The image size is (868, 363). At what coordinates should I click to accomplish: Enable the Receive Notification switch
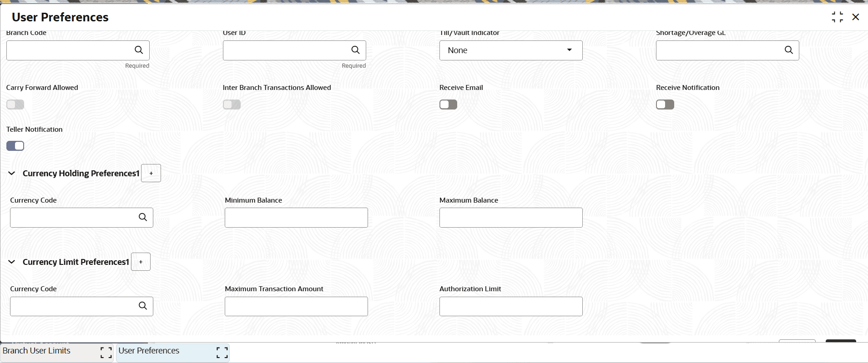[665, 104]
